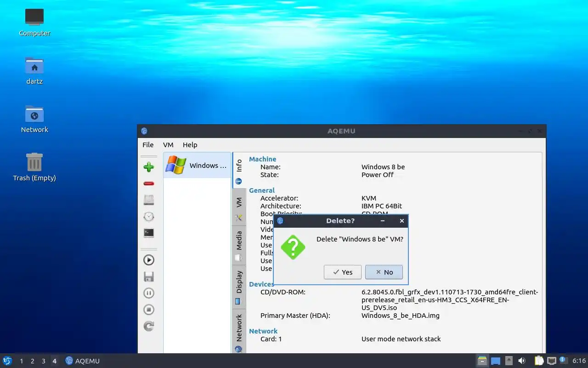Click the green question mark icon in dialog
Image resolution: width=588 pixels, height=368 pixels.
tap(293, 247)
